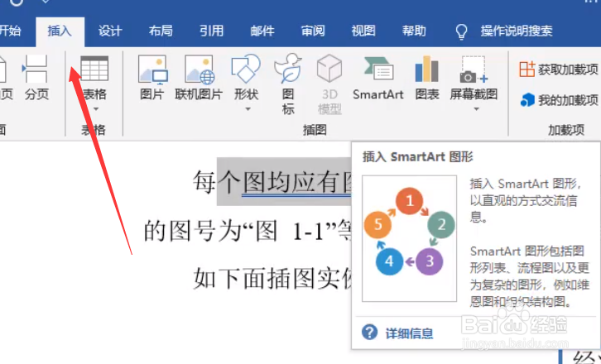Switch to the 开始 tab

point(10,31)
